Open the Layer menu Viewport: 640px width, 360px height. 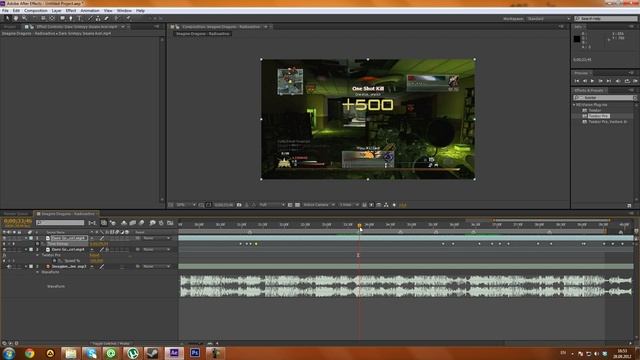tap(57, 11)
